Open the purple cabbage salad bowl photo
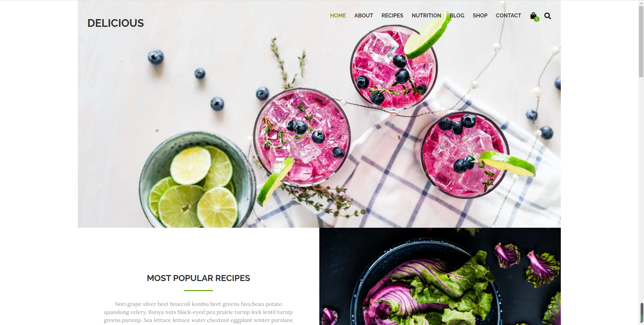644x325 pixels. (440, 276)
